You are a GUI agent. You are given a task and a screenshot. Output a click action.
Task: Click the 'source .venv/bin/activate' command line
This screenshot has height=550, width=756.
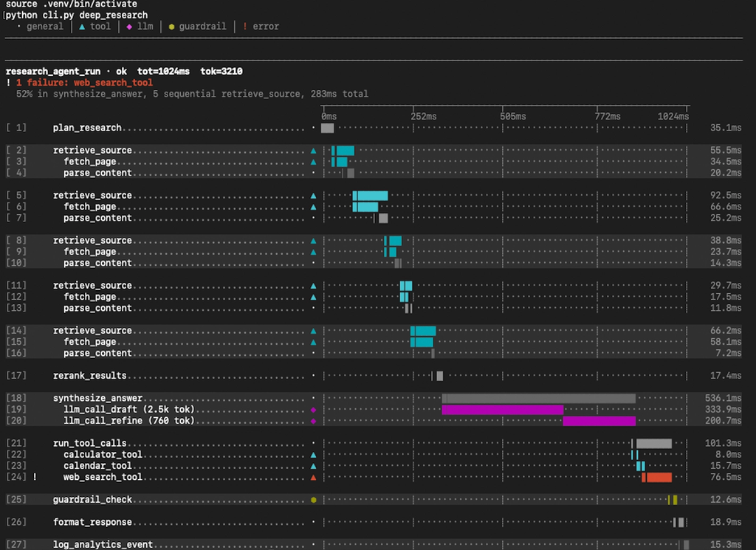[72, 4]
